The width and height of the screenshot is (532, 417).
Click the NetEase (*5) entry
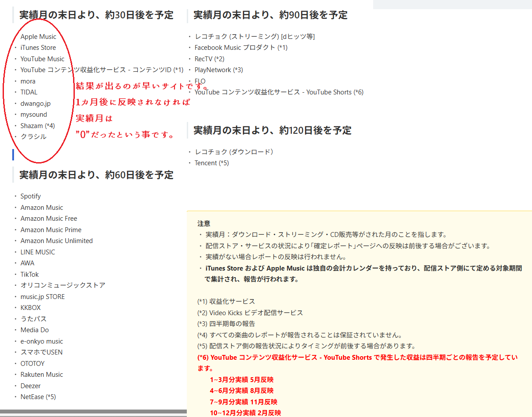coord(38,397)
